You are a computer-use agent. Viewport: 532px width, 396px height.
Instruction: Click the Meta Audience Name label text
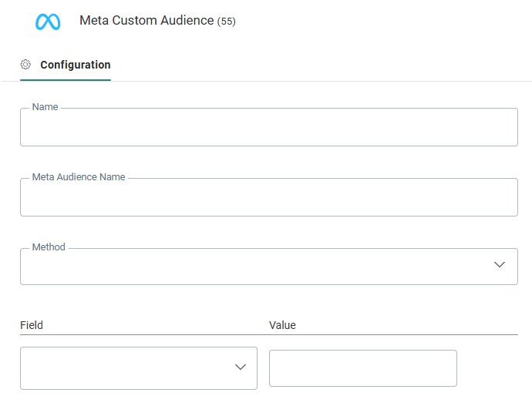(x=78, y=177)
